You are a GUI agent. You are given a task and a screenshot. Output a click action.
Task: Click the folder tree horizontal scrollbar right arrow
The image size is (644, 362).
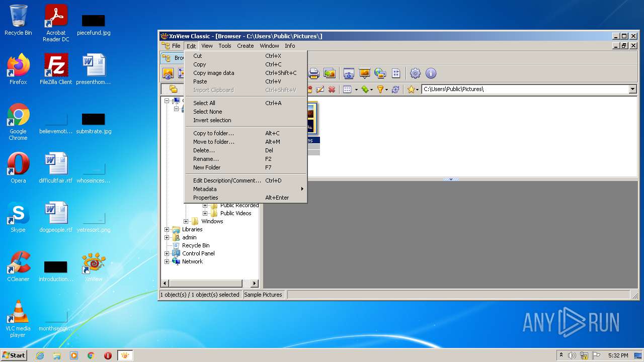click(254, 284)
